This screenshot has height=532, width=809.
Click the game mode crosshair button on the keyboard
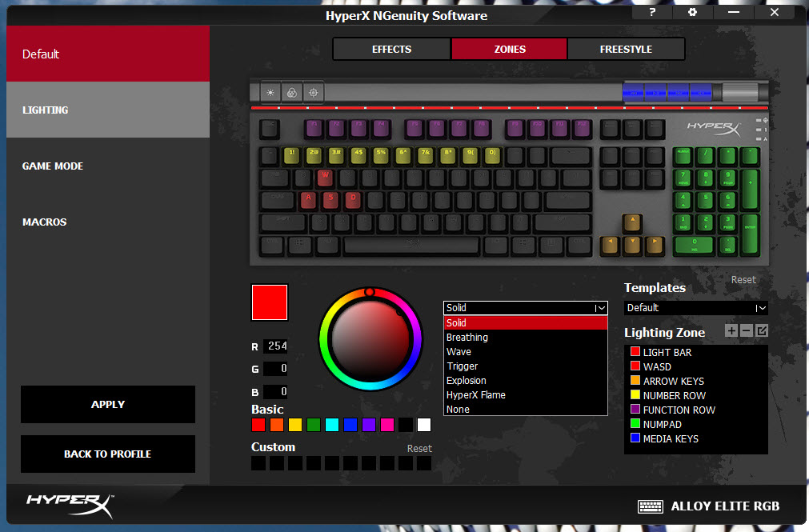click(313, 93)
